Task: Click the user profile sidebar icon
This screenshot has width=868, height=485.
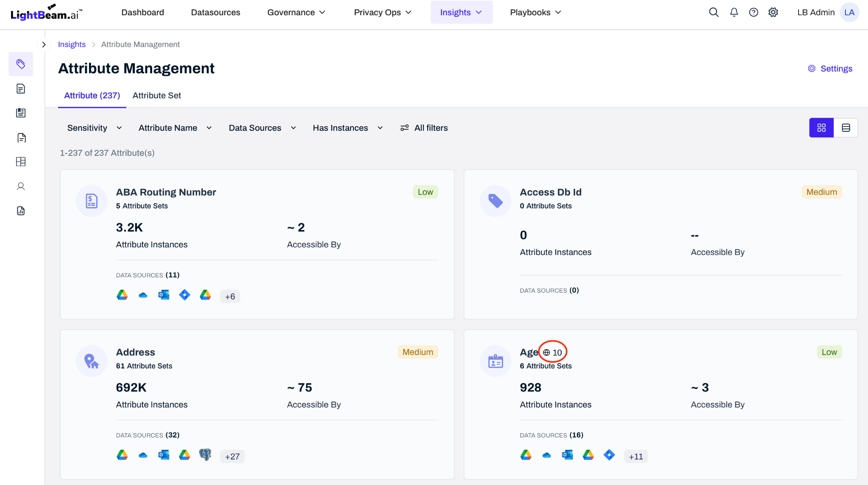Action: click(x=21, y=186)
